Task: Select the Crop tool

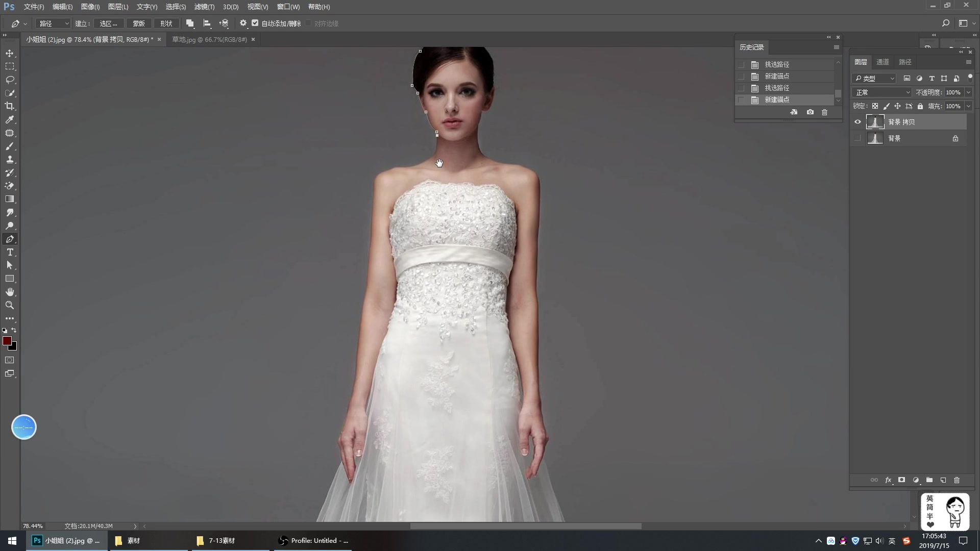Action: pos(10,107)
